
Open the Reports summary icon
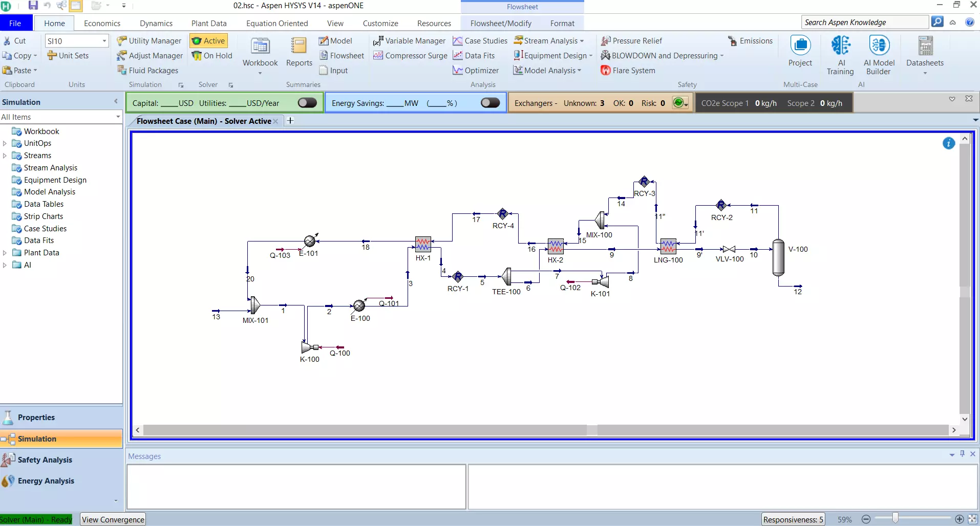coord(299,52)
